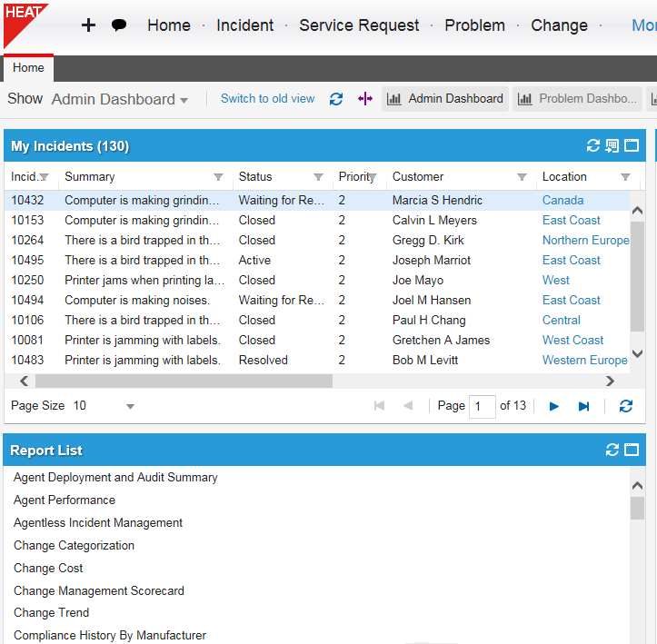Open the Status column filter
657x644 pixels.
tap(318, 177)
